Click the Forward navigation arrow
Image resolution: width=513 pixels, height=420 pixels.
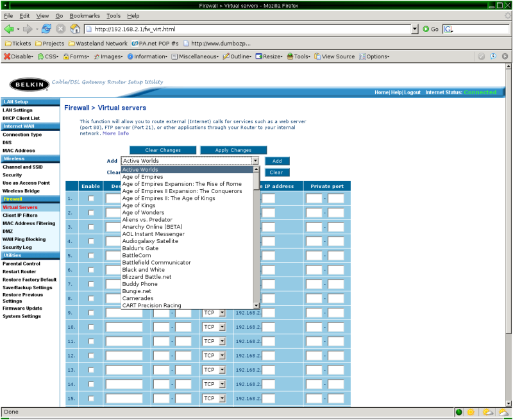28,29
